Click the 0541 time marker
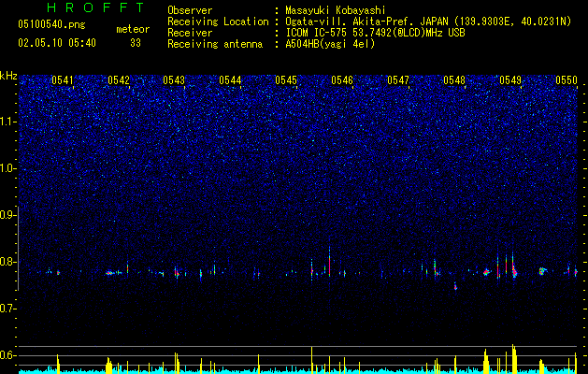Image resolution: width=588 pixels, height=374 pixels. pyautogui.click(x=63, y=79)
